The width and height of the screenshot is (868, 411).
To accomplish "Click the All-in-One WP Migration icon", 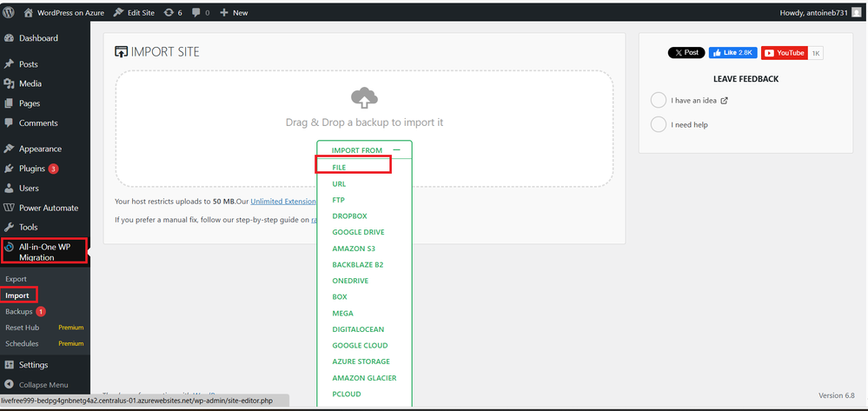I will (9, 247).
